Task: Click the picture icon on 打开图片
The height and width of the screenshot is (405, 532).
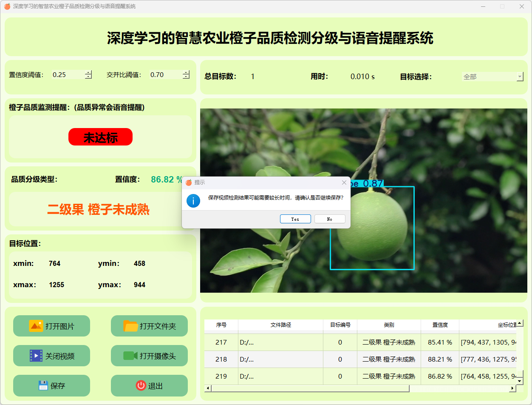Action: click(x=36, y=326)
